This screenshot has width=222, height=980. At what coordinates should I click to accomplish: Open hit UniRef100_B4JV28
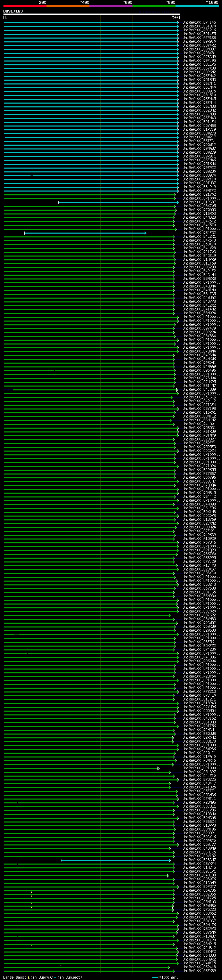[199, 248]
